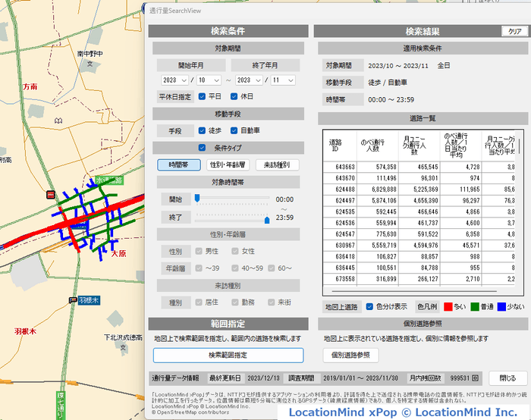
Task: Click the school icon below 南中野中
Action: pyautogui.click(x=91, y=64)
